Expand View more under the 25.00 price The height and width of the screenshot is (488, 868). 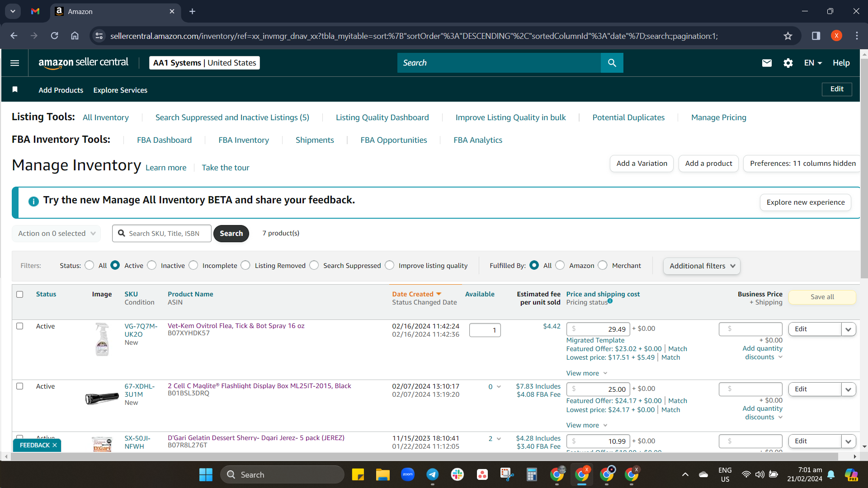587,425
